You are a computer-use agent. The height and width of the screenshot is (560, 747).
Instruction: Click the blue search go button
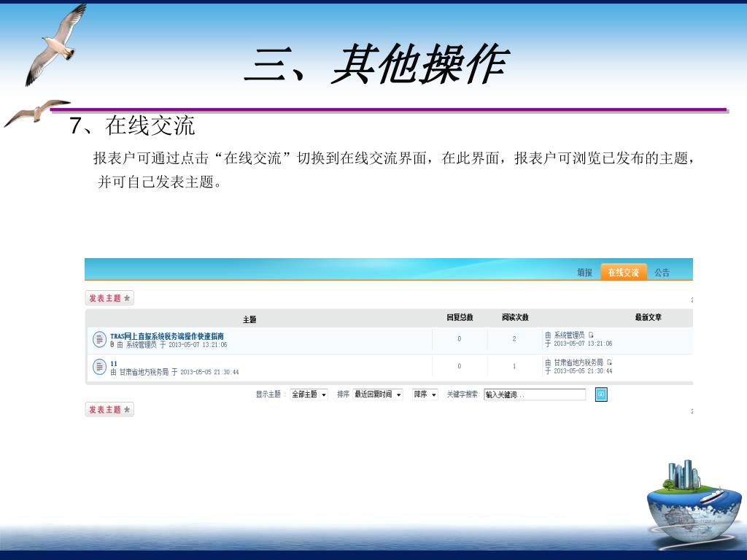[x=601, y=394]
